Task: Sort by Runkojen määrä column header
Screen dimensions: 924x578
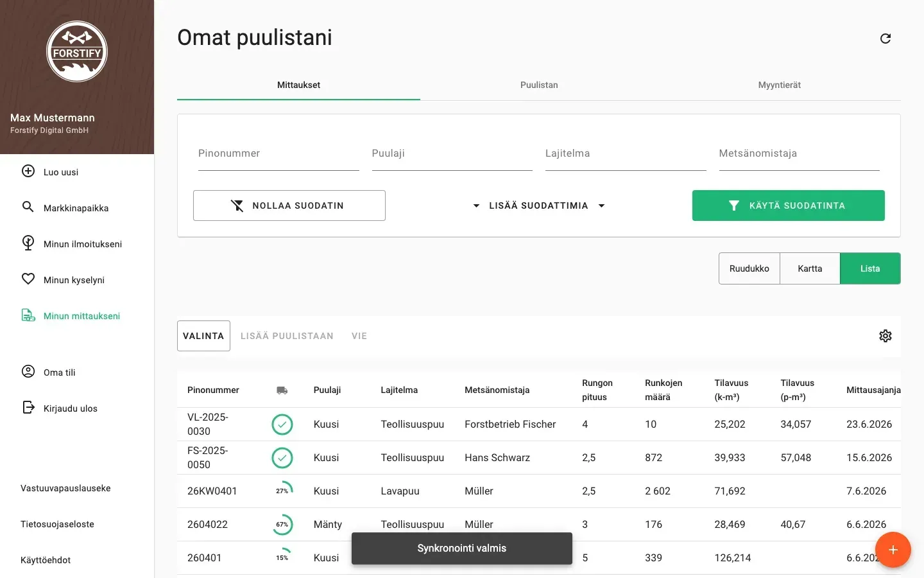Action: click(x=663, y=390)
